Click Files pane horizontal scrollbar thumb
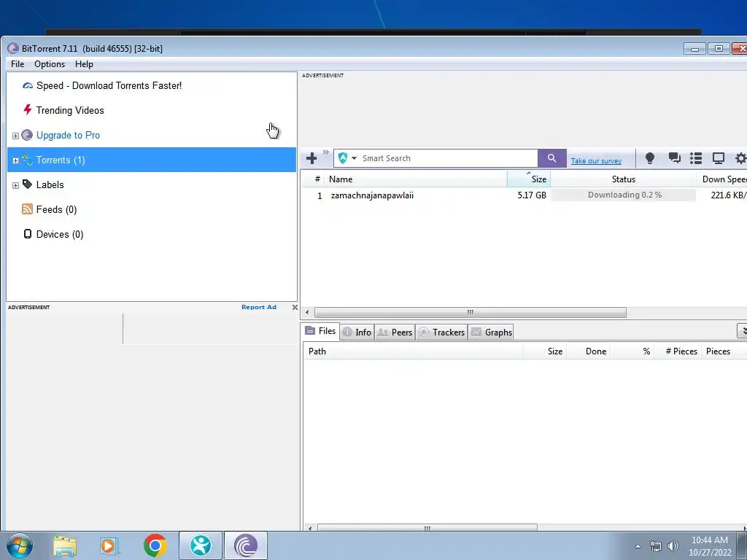The width and height of the screenshot is (747, 560). (x=427, y=528)
